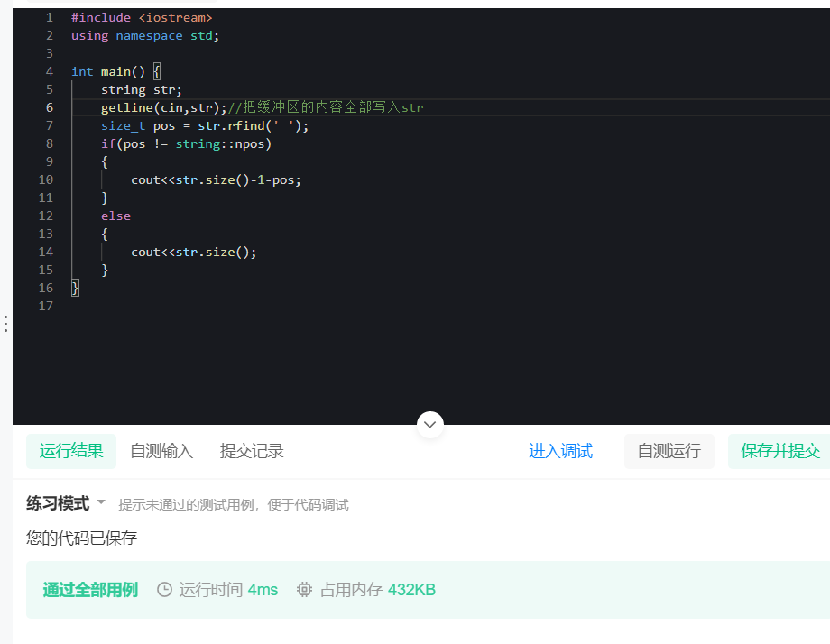Click the if(pos != string::npos) line
This screenshot has height=644, width=830.
coord(187,144)
